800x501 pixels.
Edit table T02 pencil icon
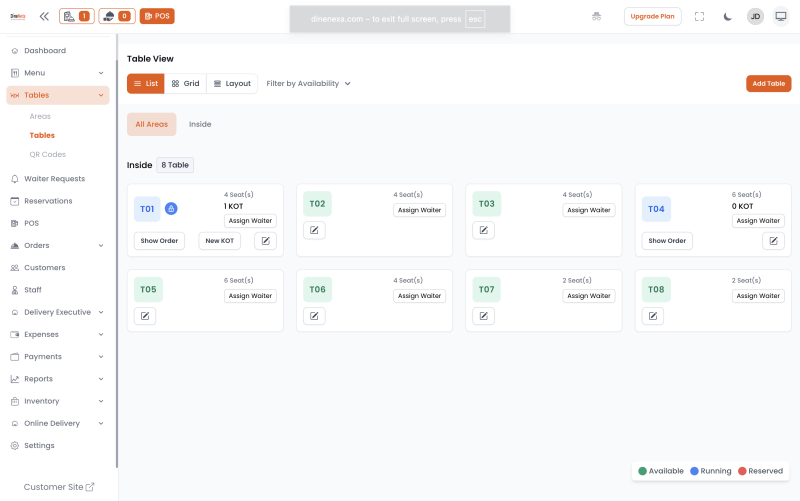tap(314, 230)
